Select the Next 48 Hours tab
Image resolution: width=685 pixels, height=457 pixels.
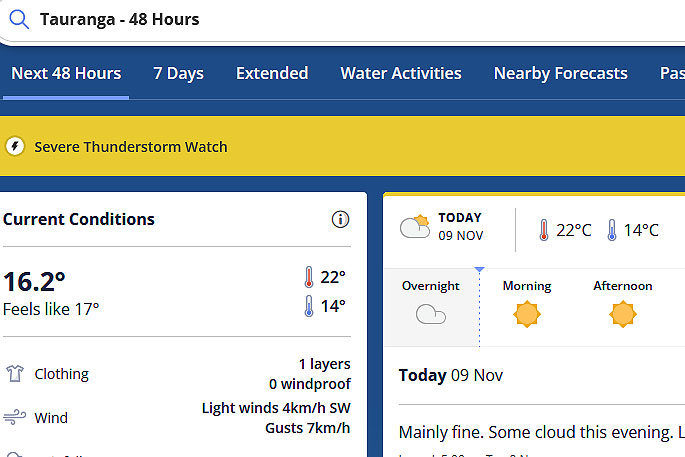[66, 73]
